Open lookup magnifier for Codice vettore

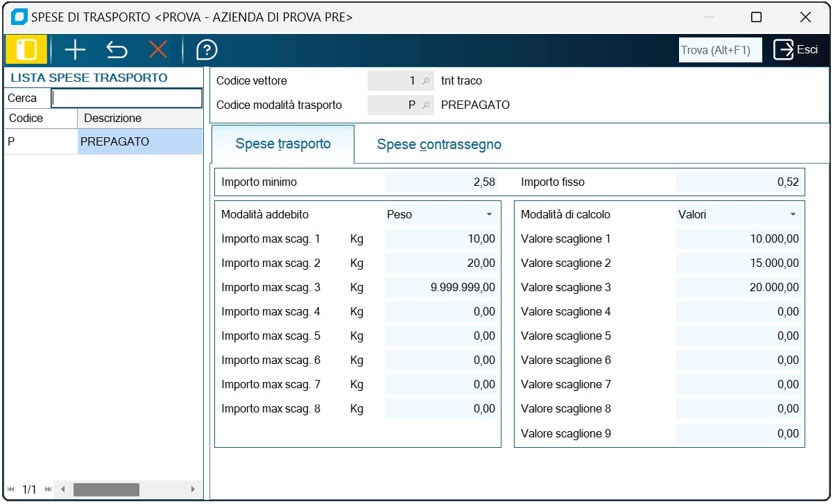click(x=426, y=81)
